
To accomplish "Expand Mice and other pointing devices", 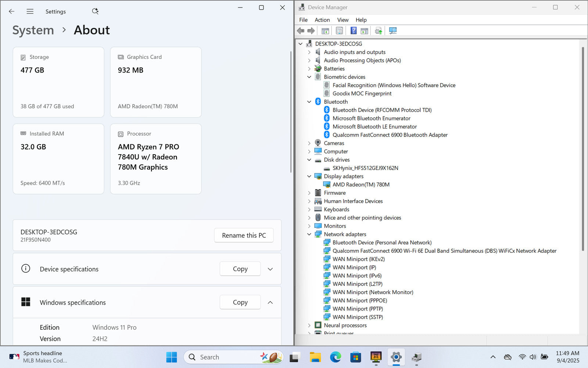I will tap(309, 218).
